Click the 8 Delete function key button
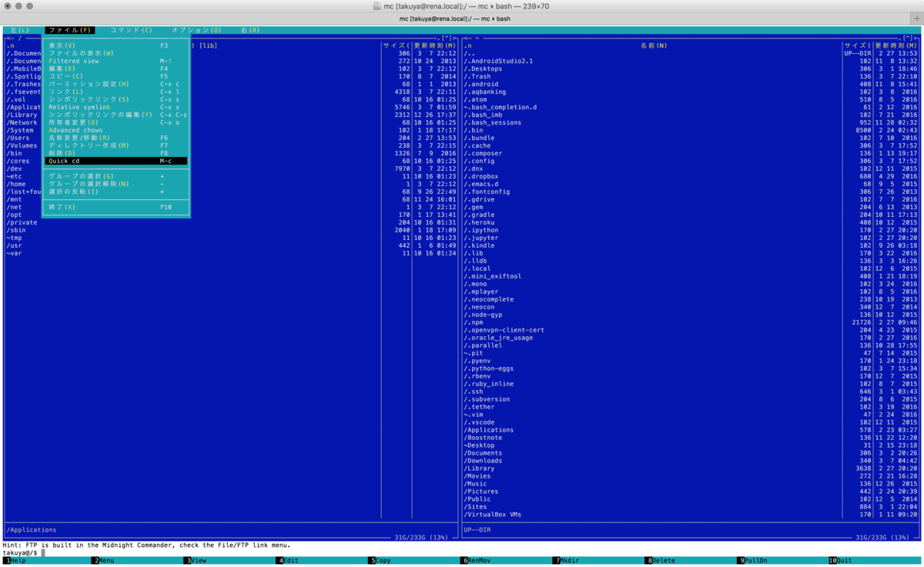Screen dimensions: 924x567 [691, 561]
